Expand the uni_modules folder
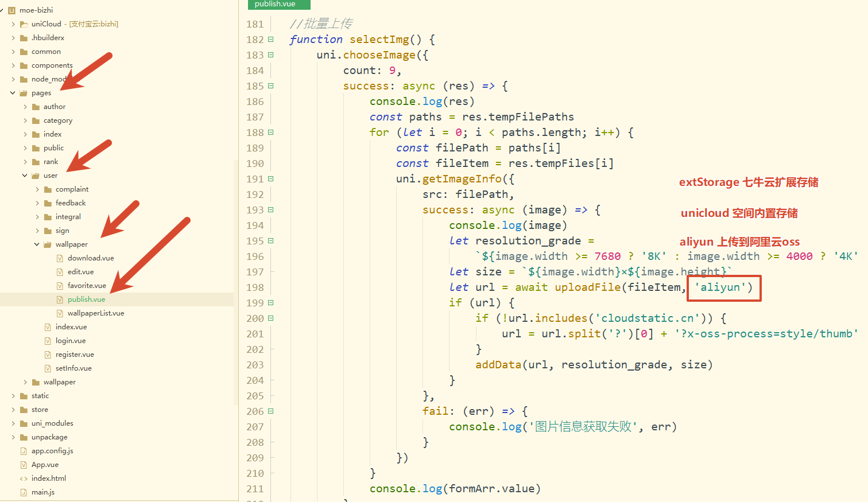 tap(13, 423)
